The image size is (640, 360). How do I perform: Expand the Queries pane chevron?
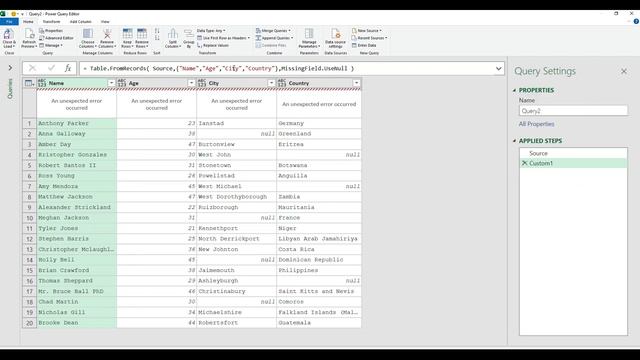10,68
